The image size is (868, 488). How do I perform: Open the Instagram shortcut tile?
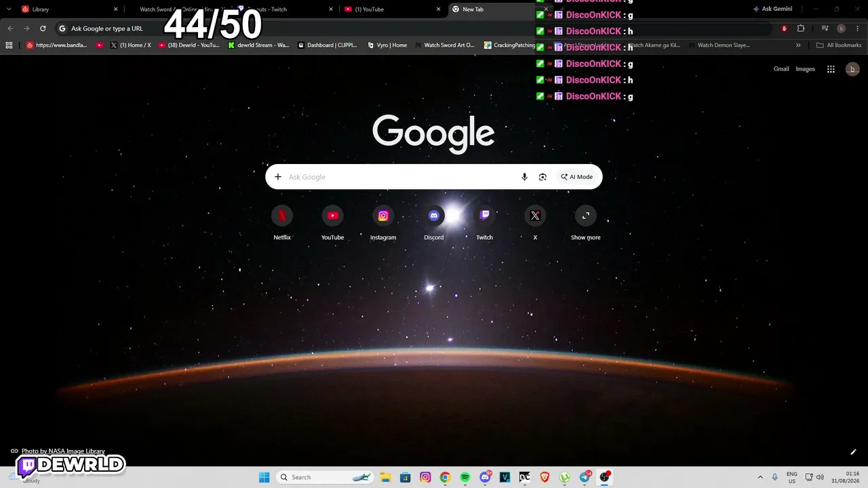pyautogui.click(x=383, y=223)
